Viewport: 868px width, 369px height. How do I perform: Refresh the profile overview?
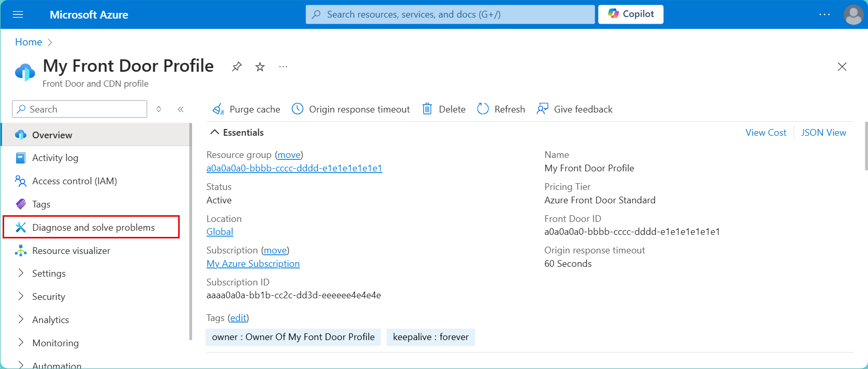point(501,109)
